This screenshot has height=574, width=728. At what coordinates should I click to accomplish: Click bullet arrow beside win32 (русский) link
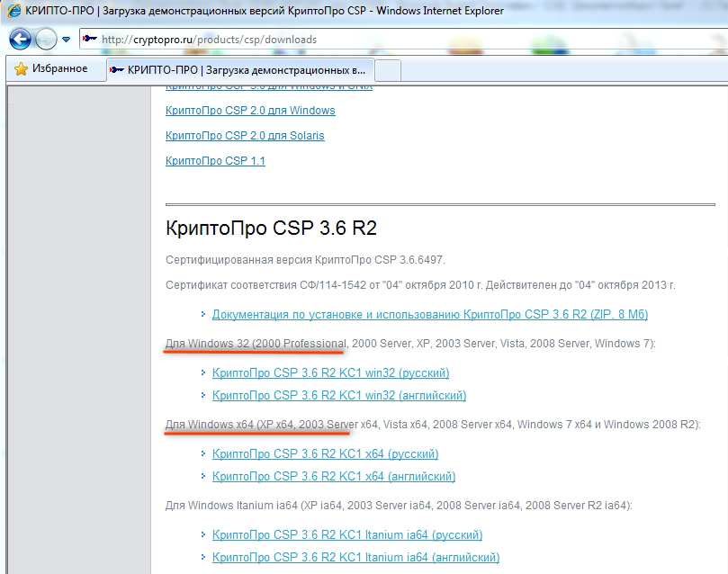point(202,372)
